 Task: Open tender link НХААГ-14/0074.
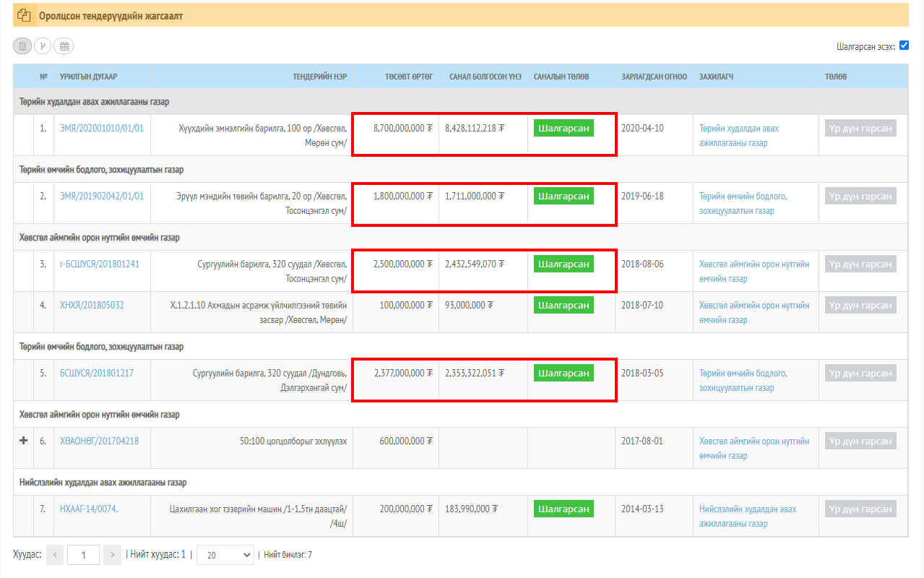click(x=89, y=509)
